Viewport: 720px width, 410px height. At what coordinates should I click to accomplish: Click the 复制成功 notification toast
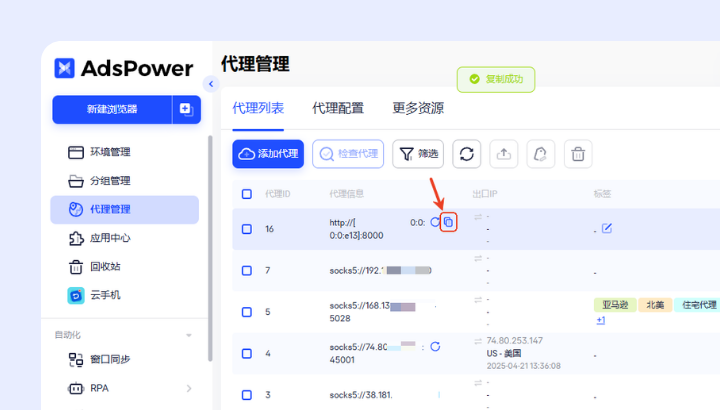[x=496, y=79]
